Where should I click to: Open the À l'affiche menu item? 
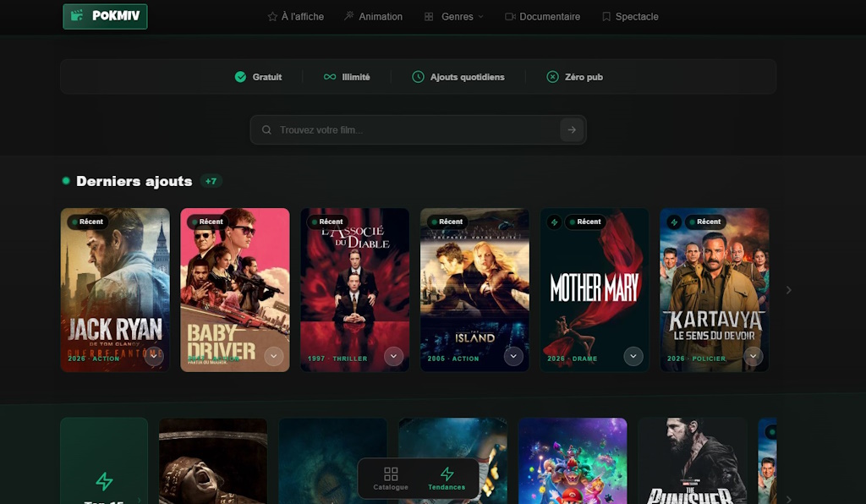[295, 17]
